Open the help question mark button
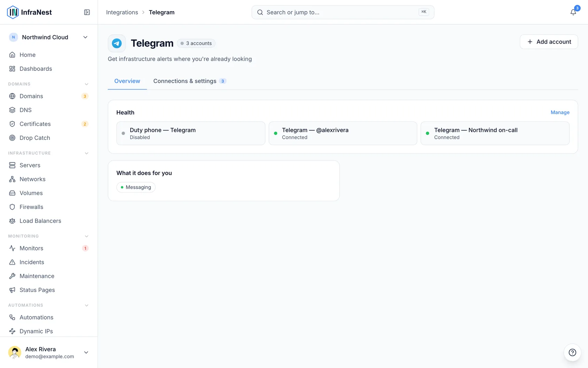Screen dimensions: 588x368 pyautogui.click(x=572, y=352)
